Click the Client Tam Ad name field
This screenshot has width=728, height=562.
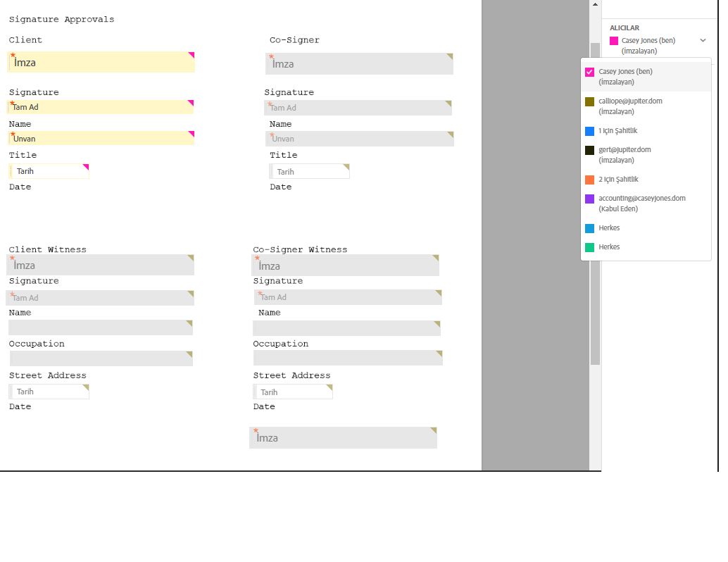click(101, 107)
